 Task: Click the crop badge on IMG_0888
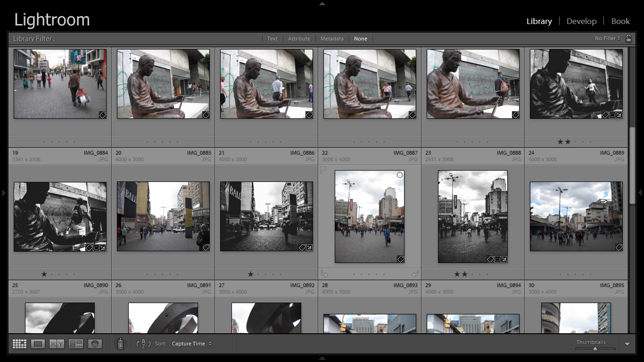[497, 259]
